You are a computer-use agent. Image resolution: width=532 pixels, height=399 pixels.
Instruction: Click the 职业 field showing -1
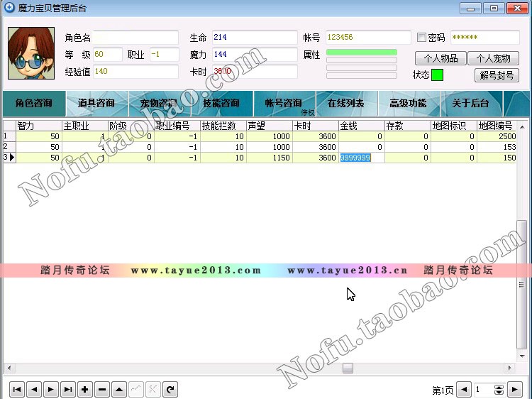tap(165, 55)
